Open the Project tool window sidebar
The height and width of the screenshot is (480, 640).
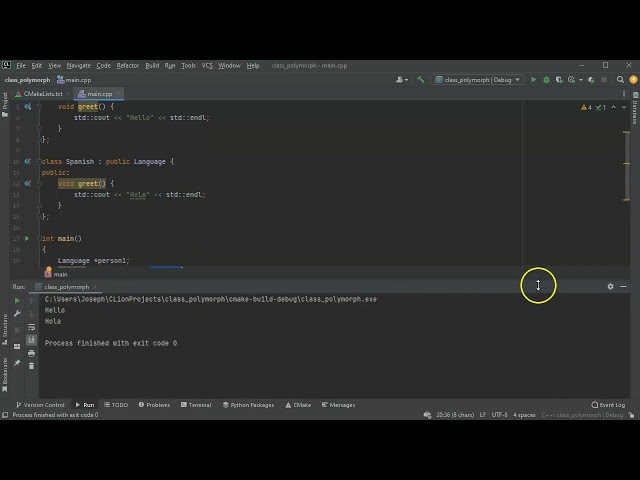click(x=5, y=105)
